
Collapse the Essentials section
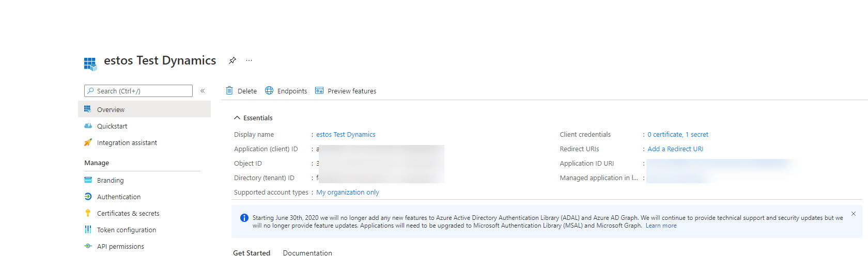[237, 118]
